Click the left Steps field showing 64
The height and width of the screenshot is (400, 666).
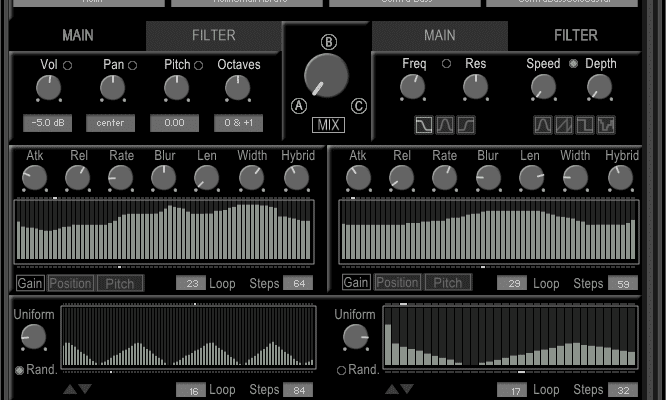click(297, 283)
